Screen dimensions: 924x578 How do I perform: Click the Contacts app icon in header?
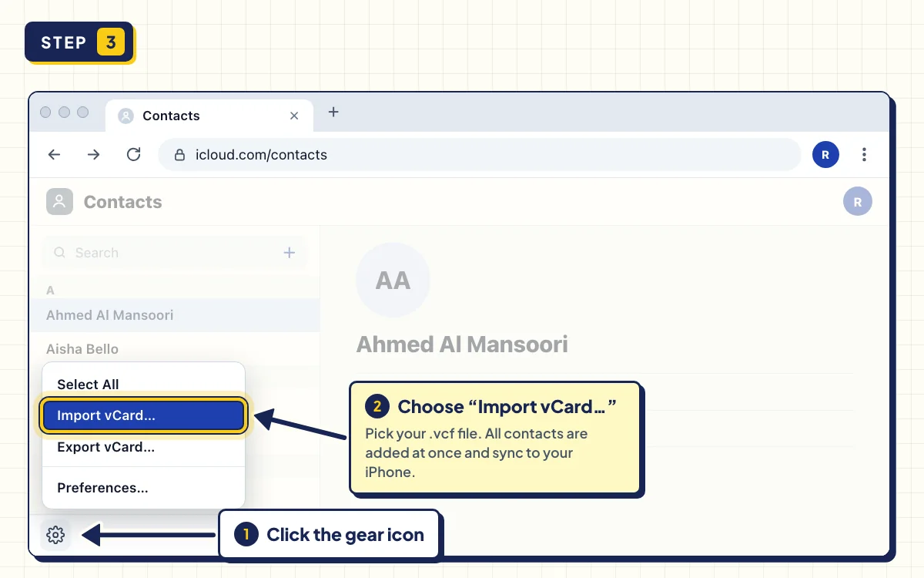click(x=59, y=202)
